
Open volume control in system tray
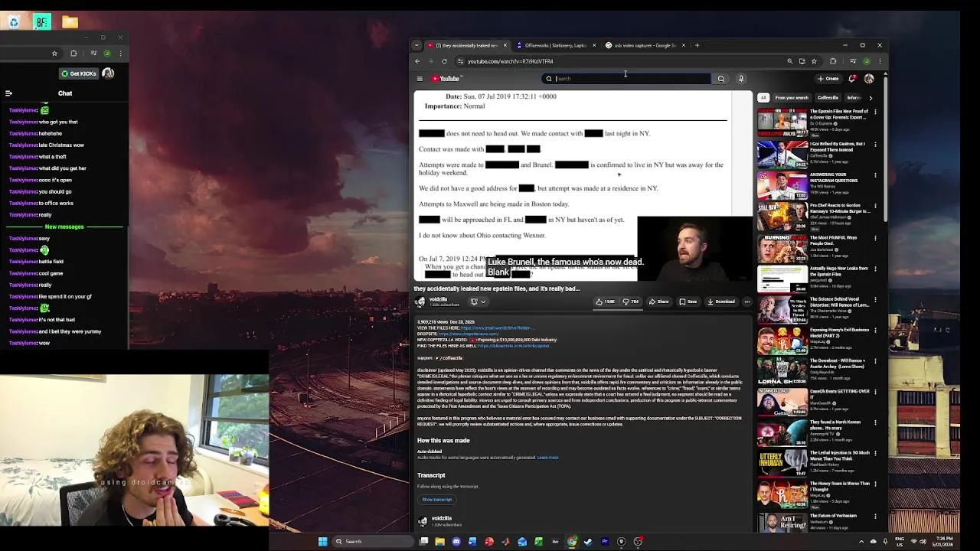pyautogui.click(x=923, y=542)
